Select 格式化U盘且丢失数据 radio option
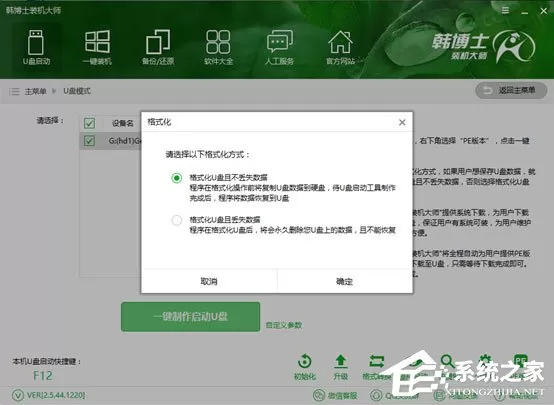The height and width of the screenshot is (405, 554). pos(177,220)
